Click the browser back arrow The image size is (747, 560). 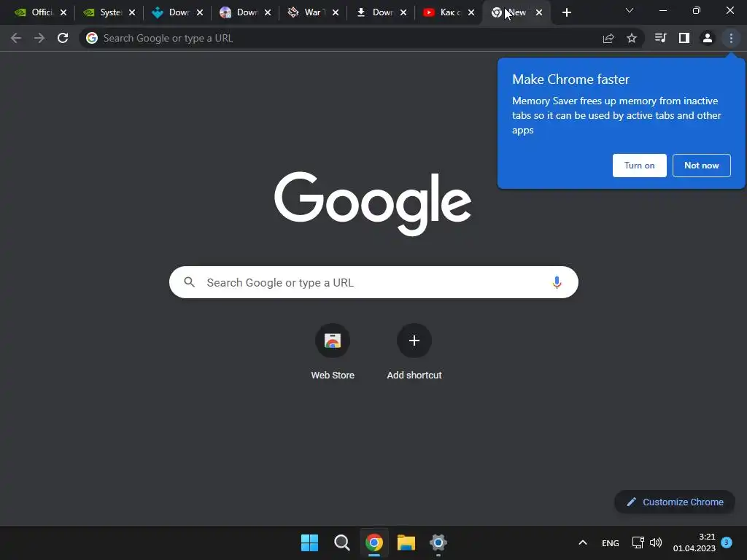[16, 38]
